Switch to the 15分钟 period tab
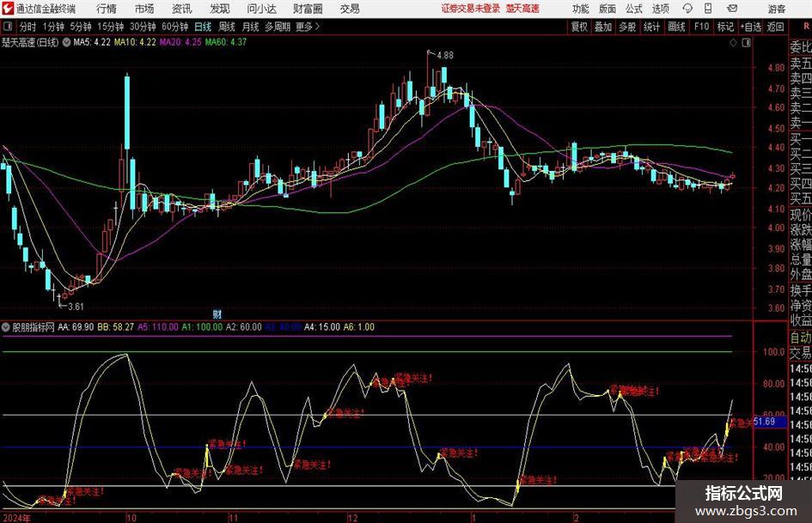Viewport: 812px width, 523px height. coord(111,27)
